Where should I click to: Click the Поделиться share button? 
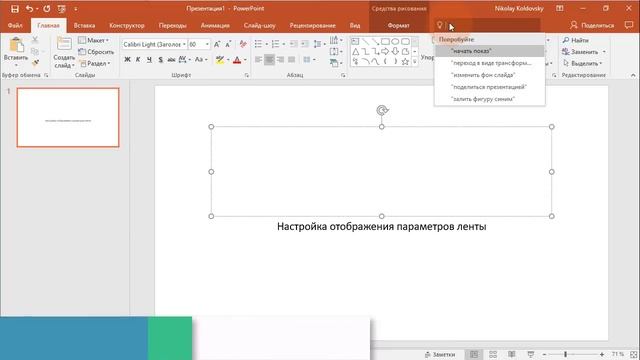[592, 25]
